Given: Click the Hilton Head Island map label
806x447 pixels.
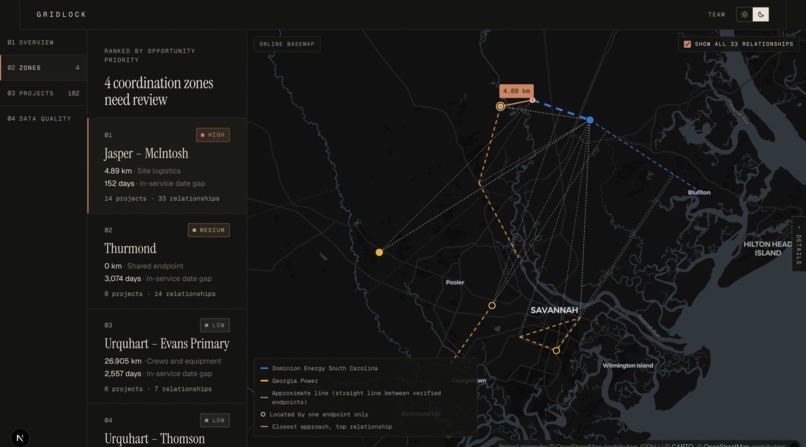Looking at the screenshot, I should [x=767, y=248].
